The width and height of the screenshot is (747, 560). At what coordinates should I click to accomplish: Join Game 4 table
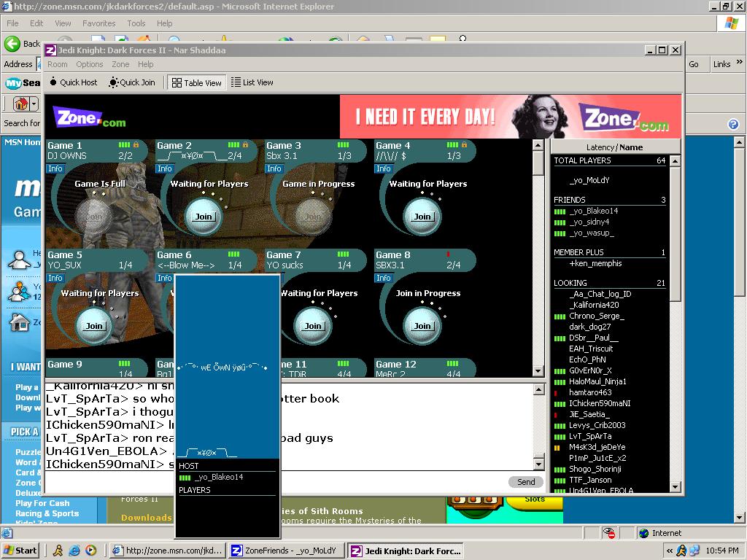422,217
